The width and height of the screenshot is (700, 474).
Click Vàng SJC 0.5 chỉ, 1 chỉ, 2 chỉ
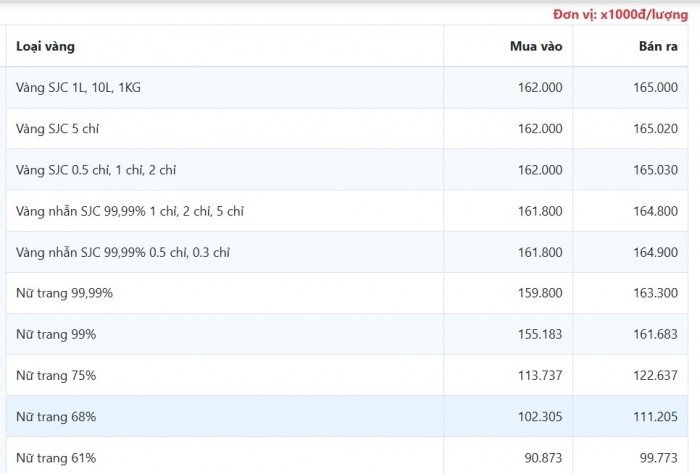click(x=96, y=170)
